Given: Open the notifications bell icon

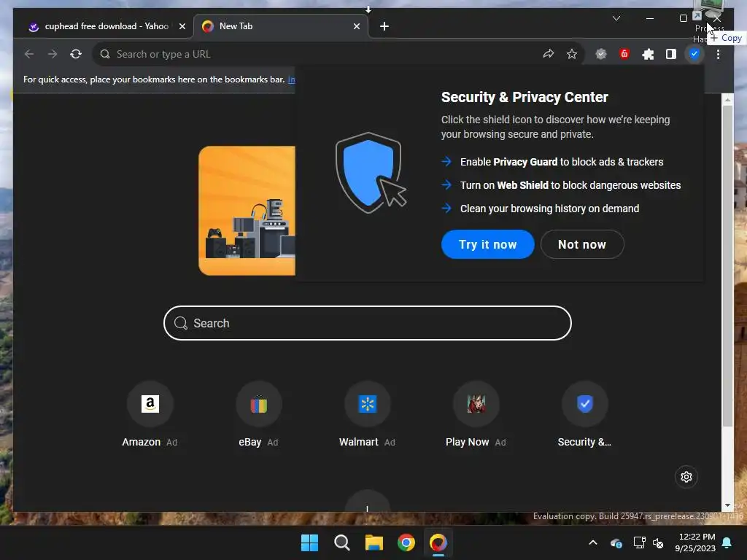Looking at the screenshot, I should 727,542.
